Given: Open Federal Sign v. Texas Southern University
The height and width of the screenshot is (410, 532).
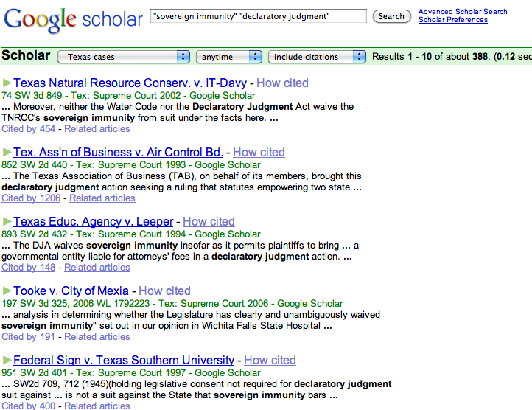Looking at the screenshot, I should tap(124, 360).
